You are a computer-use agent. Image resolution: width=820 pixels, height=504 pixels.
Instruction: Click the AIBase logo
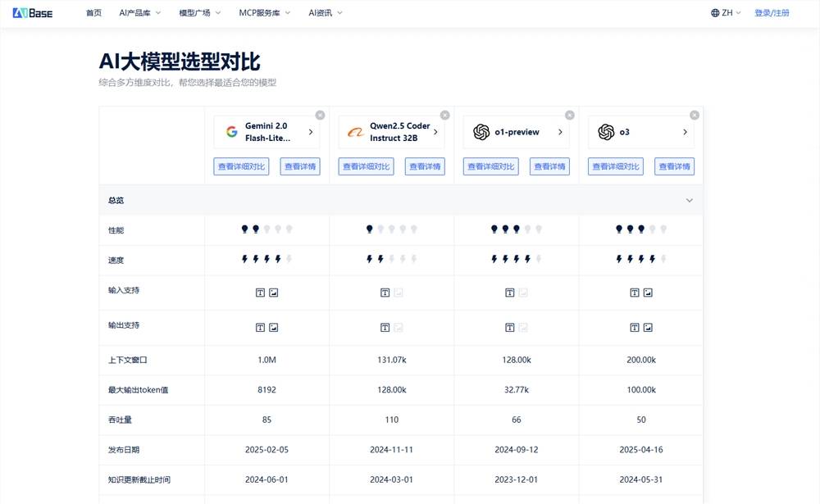[x=33, y=13]
